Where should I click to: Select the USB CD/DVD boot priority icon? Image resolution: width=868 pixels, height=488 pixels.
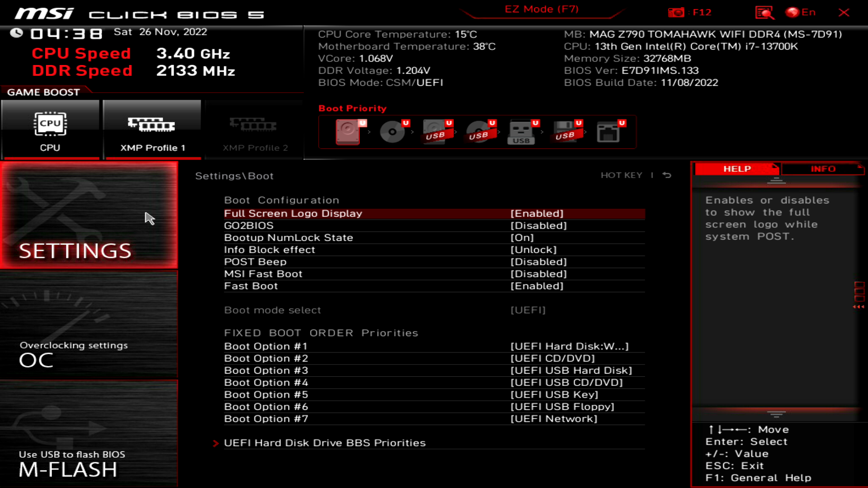[481, 131]
